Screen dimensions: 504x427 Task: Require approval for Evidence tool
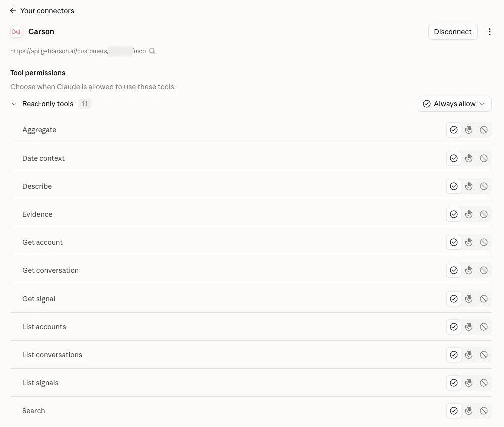pyautogui.click(x=469, y=214)
